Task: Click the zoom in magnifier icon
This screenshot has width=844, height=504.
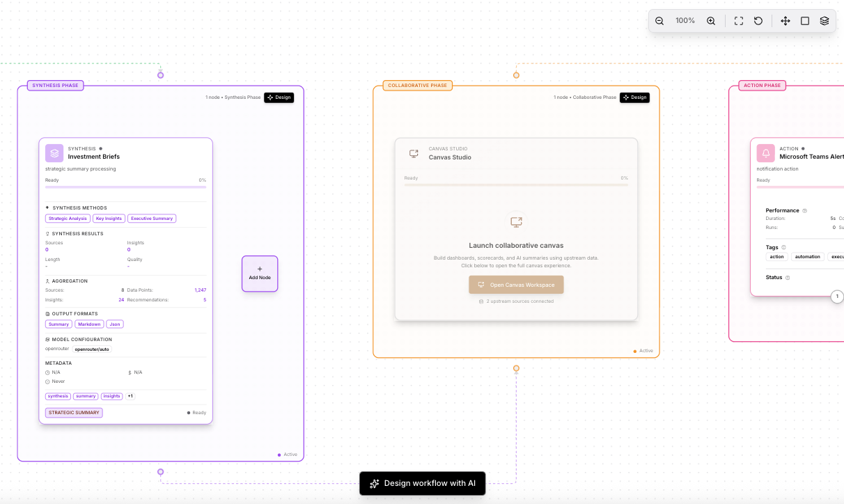Action: (711, 21)
